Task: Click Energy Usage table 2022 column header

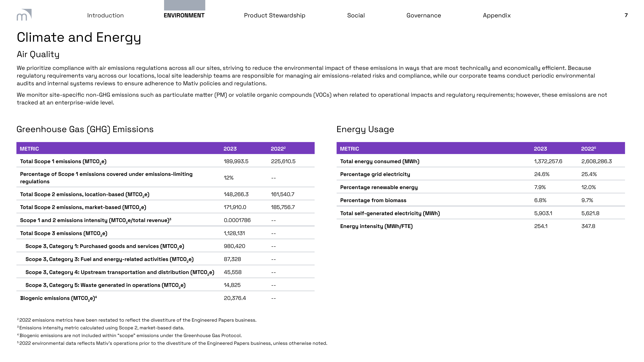Action: 588,149
